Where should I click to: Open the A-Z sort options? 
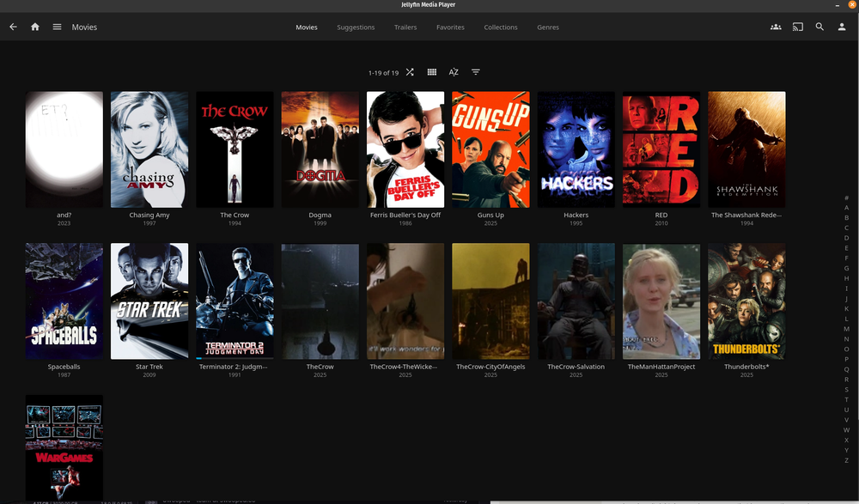point(454,72)
